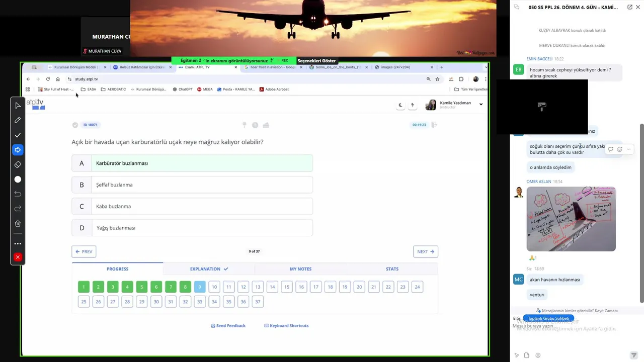
Task: Open more annotation options (three dots)
Action: click(18, 243)
